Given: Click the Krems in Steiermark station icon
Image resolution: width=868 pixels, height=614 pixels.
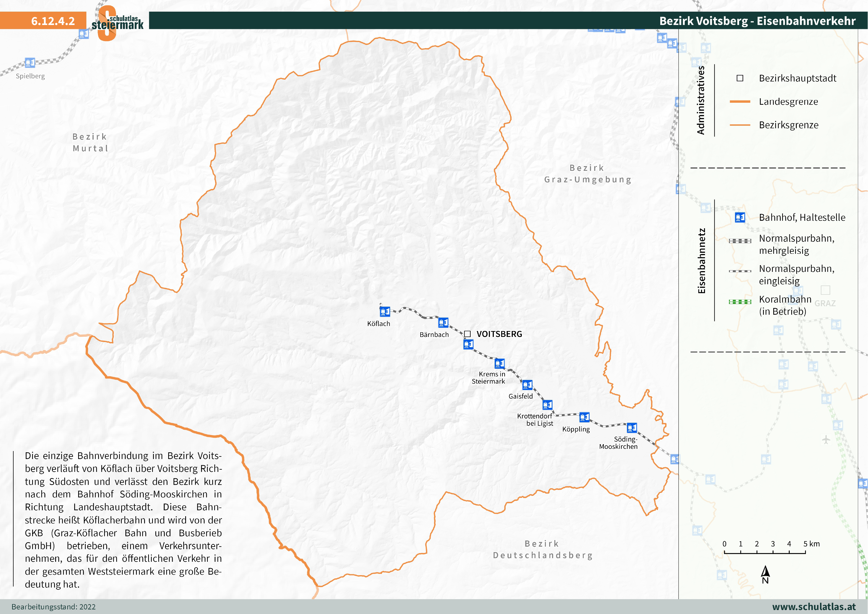Looking at the screenshot, I should 499,363.
